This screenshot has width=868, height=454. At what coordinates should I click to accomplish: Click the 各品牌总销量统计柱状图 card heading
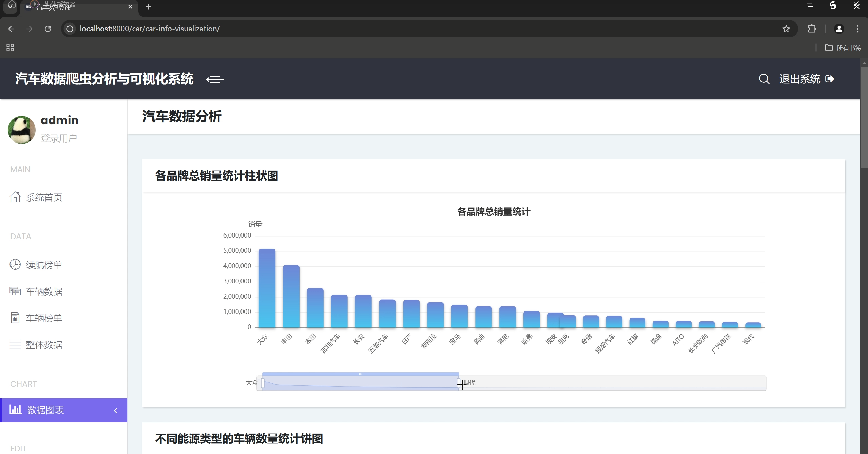[x=216, y=176]
